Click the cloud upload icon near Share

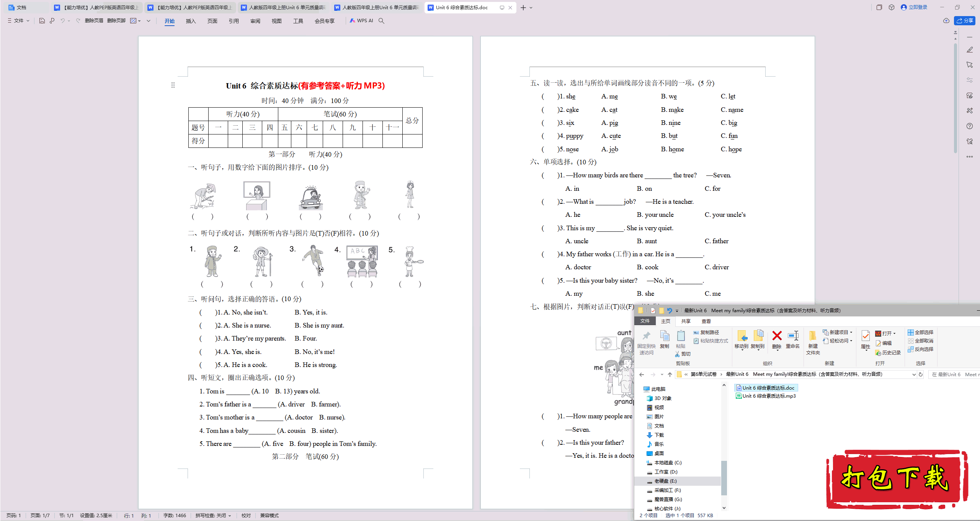(x=946, y=21)
